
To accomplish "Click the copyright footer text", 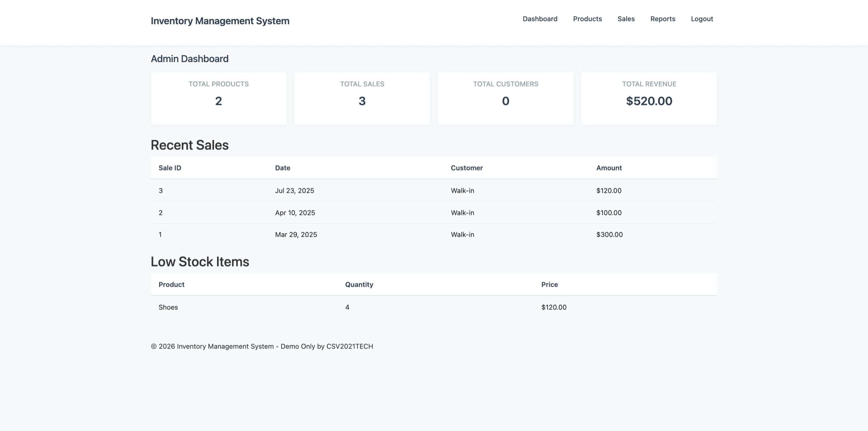I will (x=262, y=346).
